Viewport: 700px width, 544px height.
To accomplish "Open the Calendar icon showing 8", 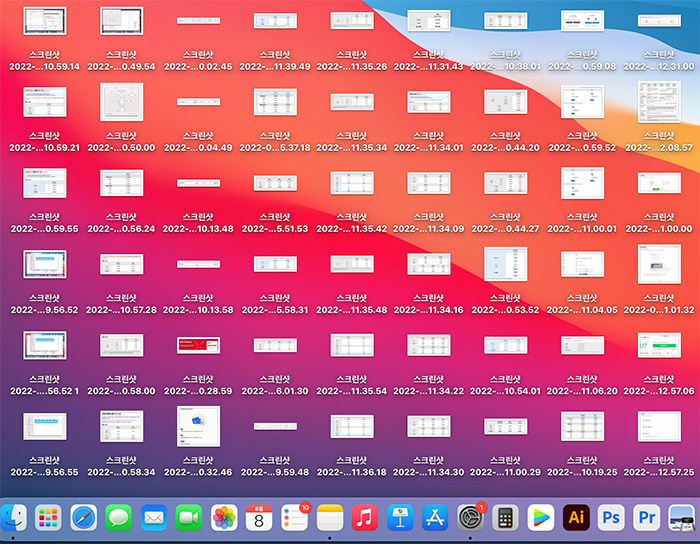I will (259, 518).
